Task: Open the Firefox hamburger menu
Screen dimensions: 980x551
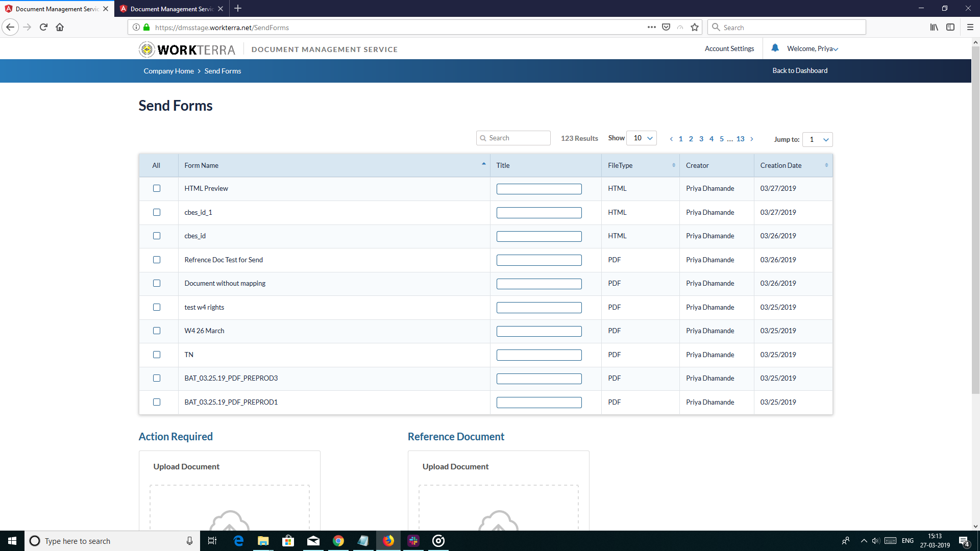Action: coord(970,28)
